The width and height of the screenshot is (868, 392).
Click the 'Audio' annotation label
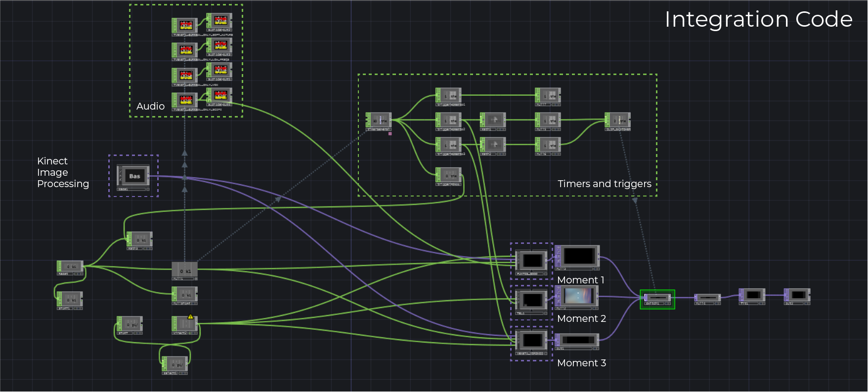[x=150, y=106]
